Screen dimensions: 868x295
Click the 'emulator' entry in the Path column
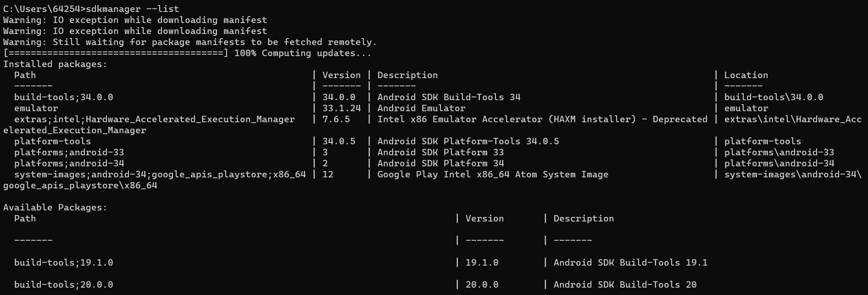36,108
